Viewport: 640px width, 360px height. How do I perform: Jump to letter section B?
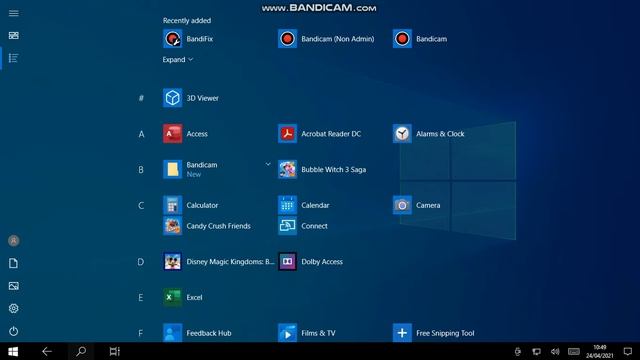pos(141,169)
